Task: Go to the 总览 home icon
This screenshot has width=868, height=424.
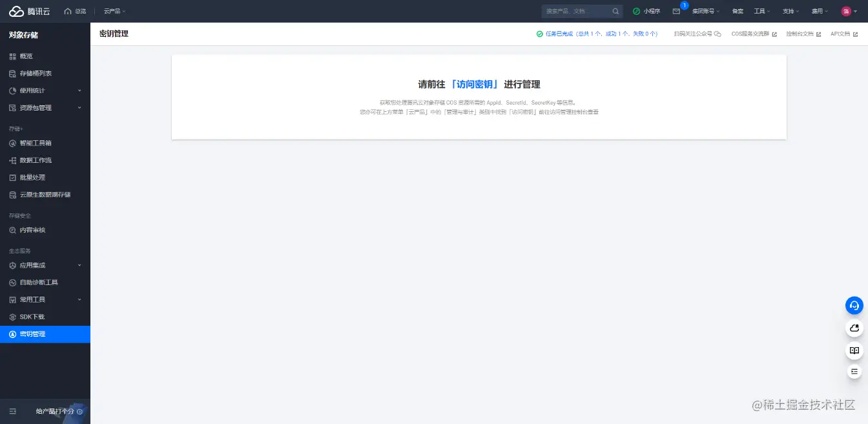Action: tap(68, 11)
